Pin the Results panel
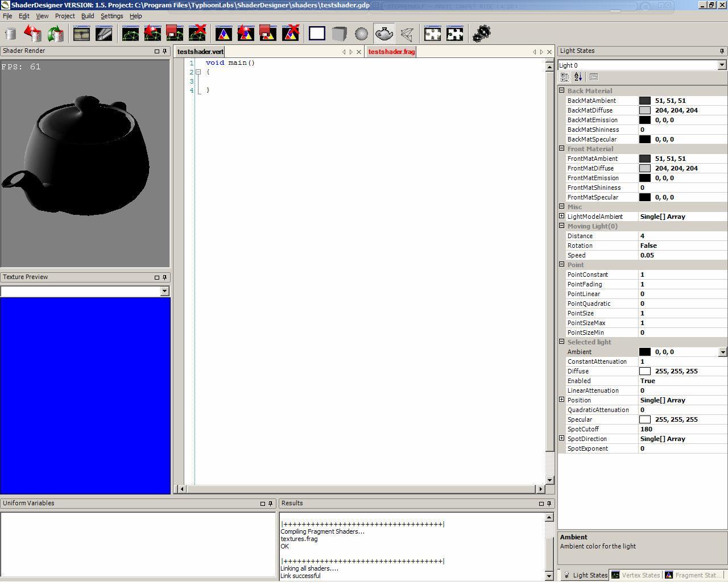The height and width of the screenshot is (582, 728). tap(549, 504)
